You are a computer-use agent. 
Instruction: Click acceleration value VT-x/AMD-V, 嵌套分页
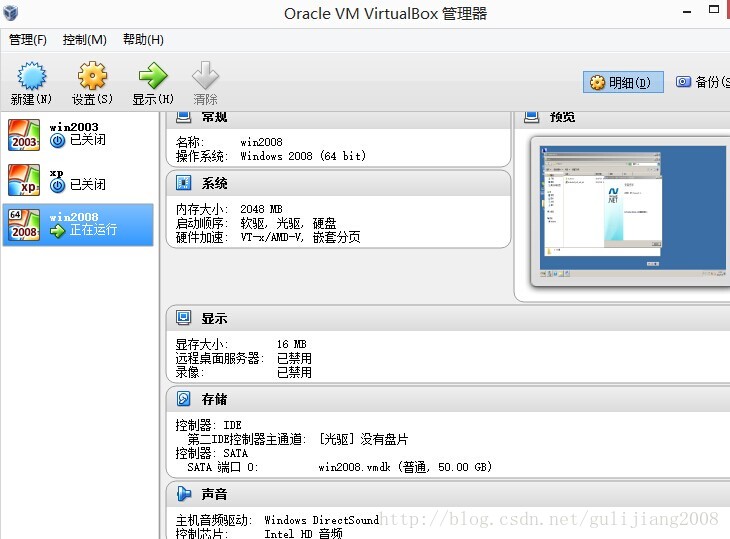pos(300,237)
